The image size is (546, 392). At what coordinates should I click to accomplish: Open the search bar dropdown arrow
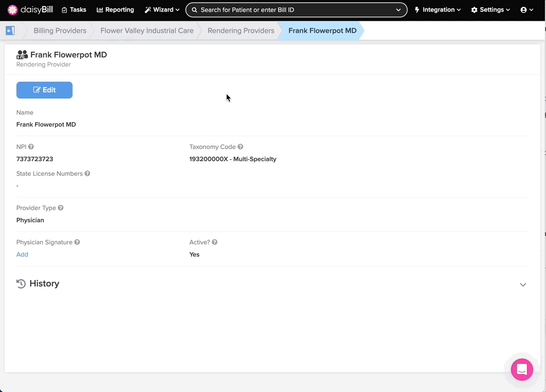pos(398,10)
